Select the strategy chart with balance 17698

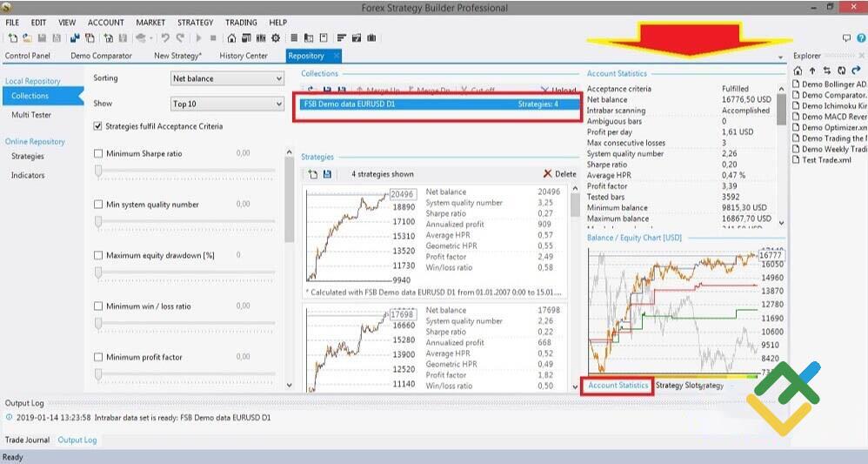tap(360, 349)
